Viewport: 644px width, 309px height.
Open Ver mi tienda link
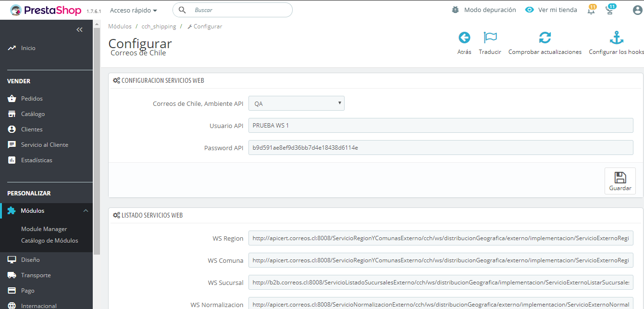(x=557, y=10)
